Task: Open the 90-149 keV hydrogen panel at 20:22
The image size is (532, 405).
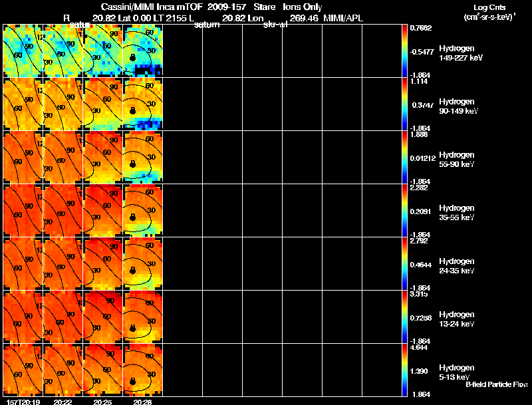Action: [63, 104]
